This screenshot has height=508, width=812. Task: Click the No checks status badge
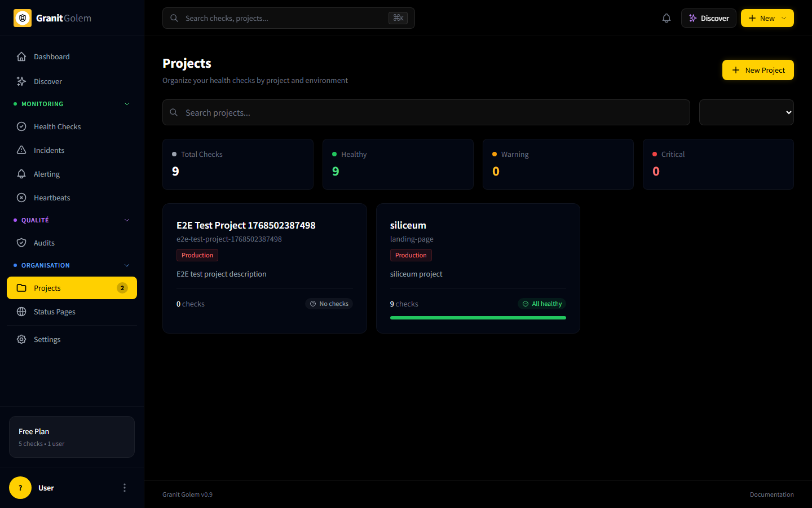pyautogui.click(x=329, y=304)
